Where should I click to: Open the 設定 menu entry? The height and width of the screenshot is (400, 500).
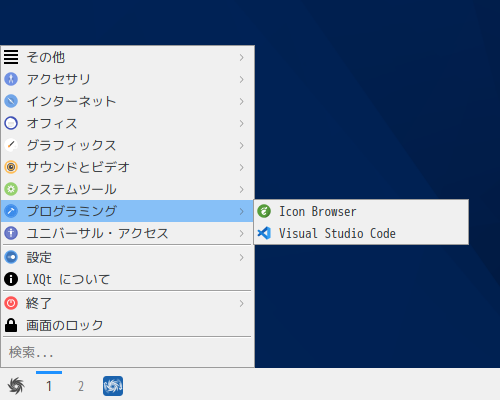tap(127, 257)
